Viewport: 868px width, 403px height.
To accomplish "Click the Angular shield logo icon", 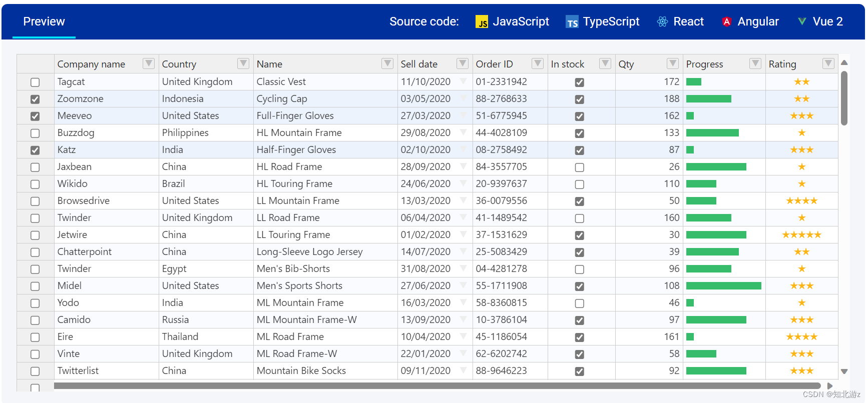I will tap(727, 21).
